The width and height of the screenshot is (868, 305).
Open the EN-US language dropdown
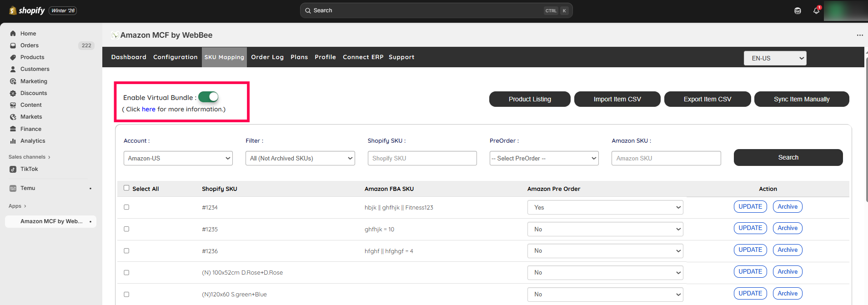[x=775, y=58]
